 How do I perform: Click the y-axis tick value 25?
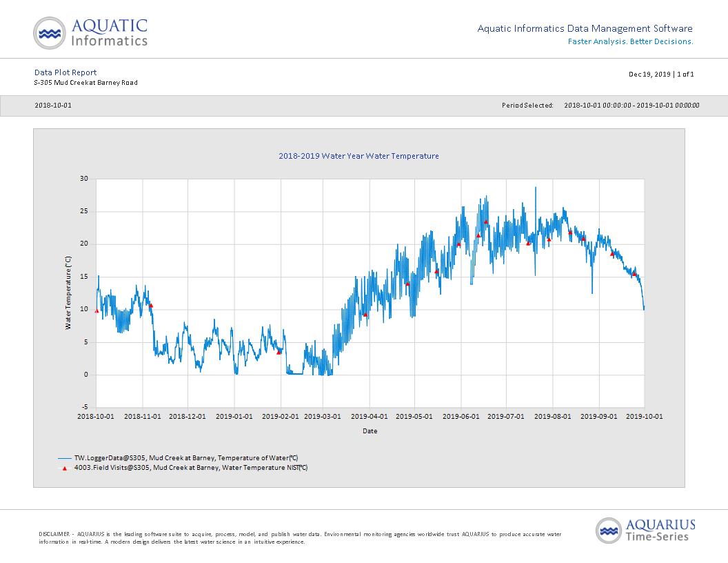click(84, 211)
